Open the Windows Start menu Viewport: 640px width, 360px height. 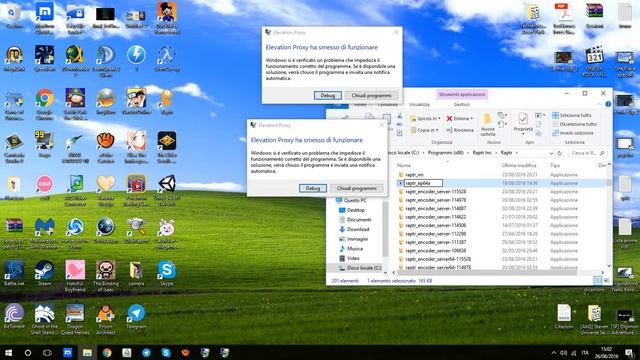click(8, 353)
